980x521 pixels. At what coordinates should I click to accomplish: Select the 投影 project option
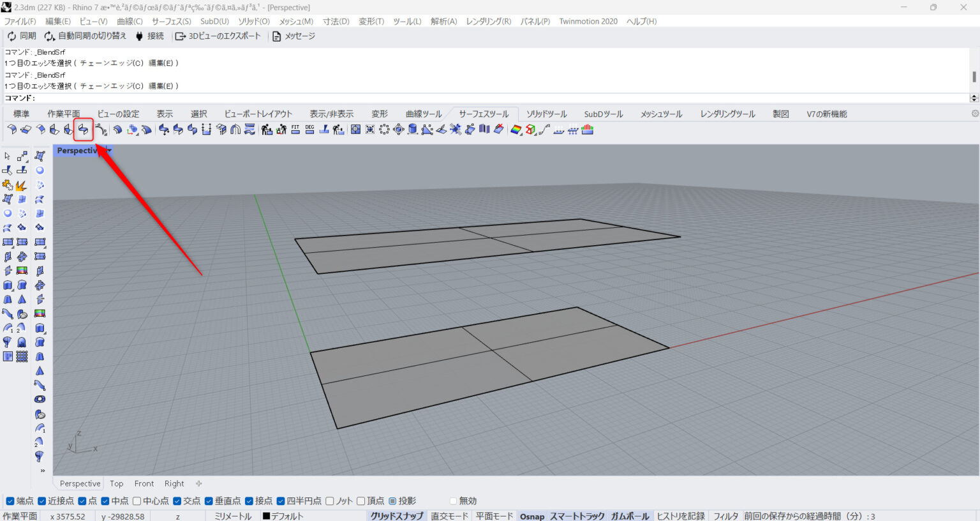pyautogui.click(x=392, y=501)
